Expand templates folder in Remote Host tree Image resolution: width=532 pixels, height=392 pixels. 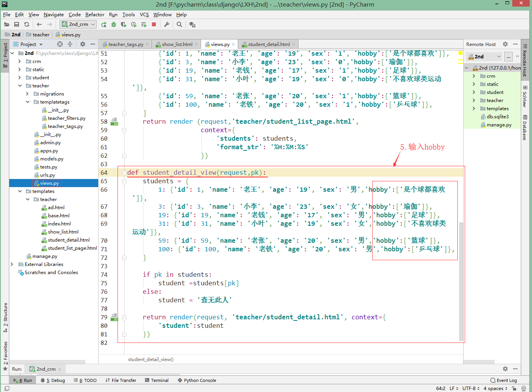click(x=474, y=109)
